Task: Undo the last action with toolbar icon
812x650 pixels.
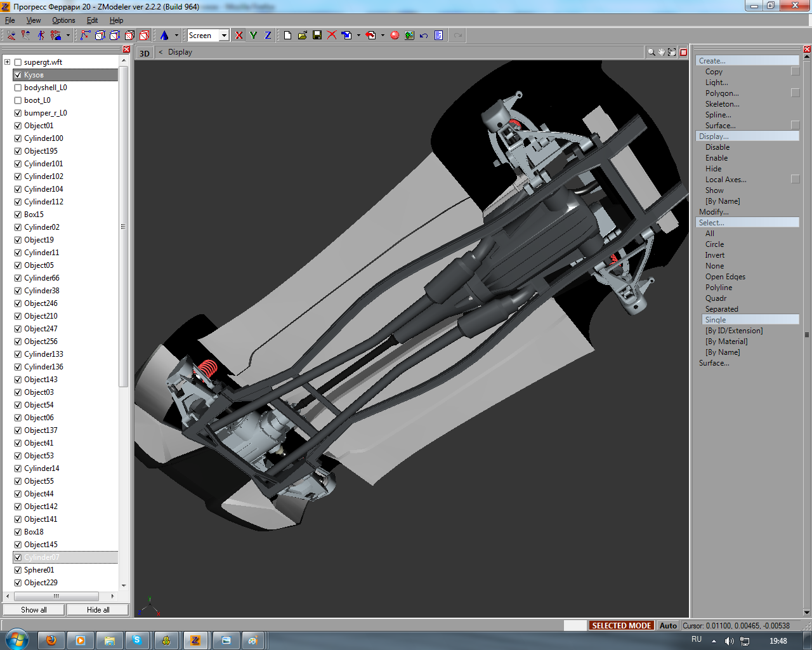Action: point(424,36)
